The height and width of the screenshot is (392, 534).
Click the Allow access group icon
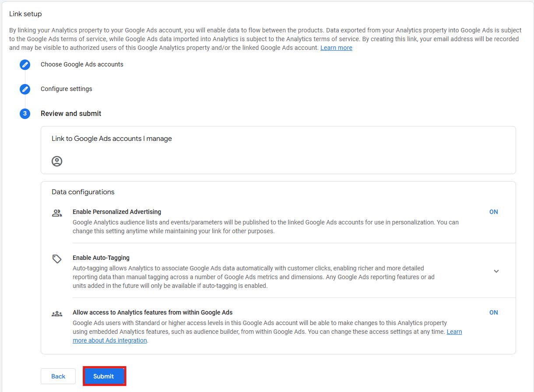[x=57, y=314]
